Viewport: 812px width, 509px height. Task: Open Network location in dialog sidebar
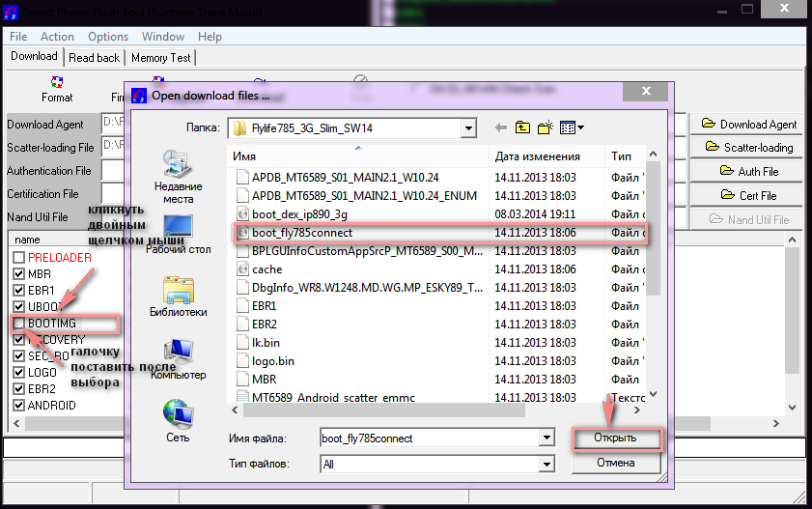coord(178,421)
